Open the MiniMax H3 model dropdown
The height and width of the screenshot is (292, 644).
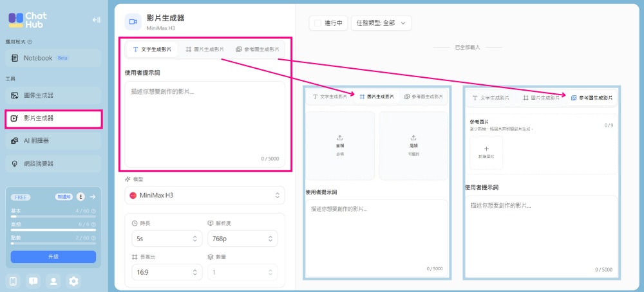(x=205, y=196)
